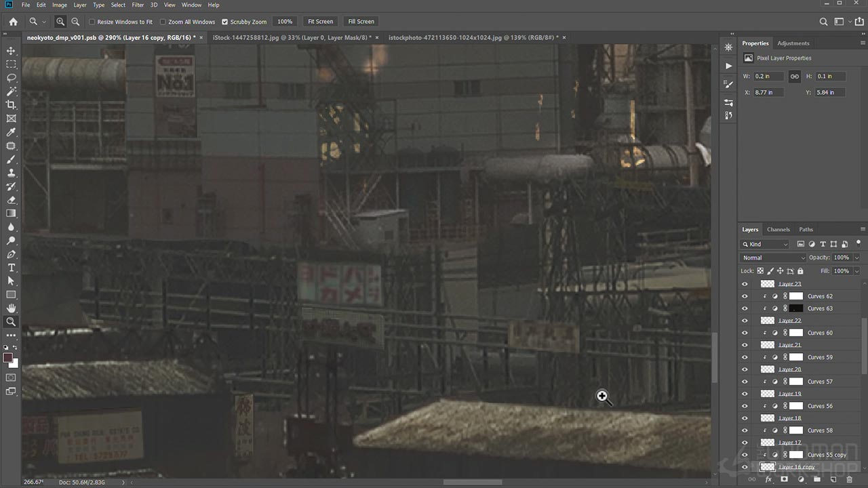Viewport: 868px width, 488px height.
Task: Expand the layer filter Kind dropdown
Action: click(766, 244)
